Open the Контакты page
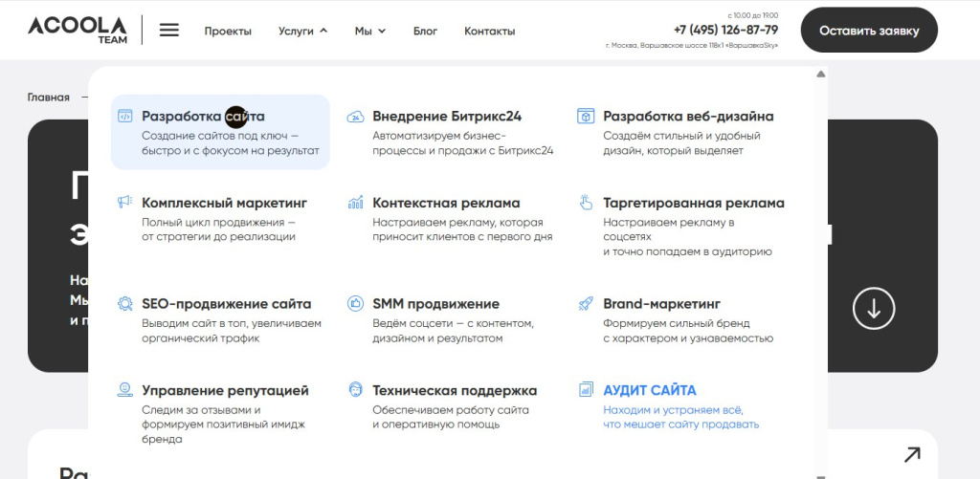980x479 pixels. 489,31
